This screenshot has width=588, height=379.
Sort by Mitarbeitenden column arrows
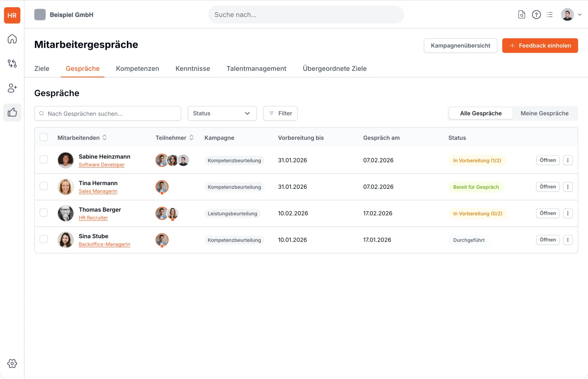click(105, 137)
